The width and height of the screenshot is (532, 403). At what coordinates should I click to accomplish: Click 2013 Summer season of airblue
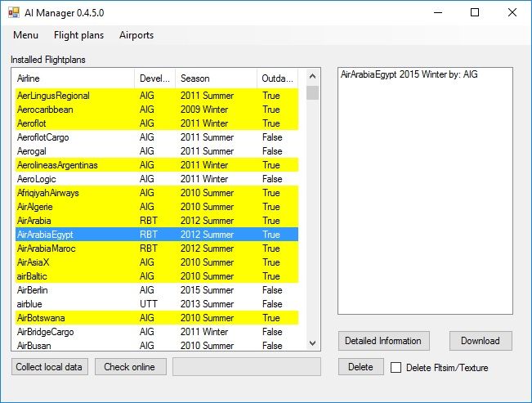[207, 304]
